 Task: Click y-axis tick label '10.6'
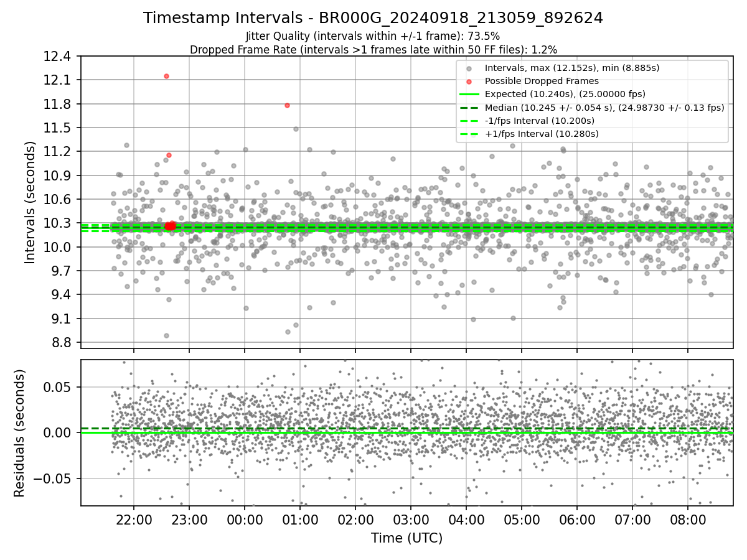click(x=58, y=200)
